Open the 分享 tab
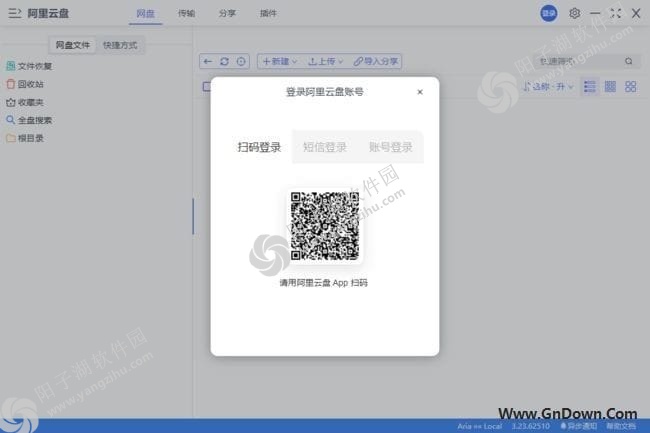 (227, 14)
